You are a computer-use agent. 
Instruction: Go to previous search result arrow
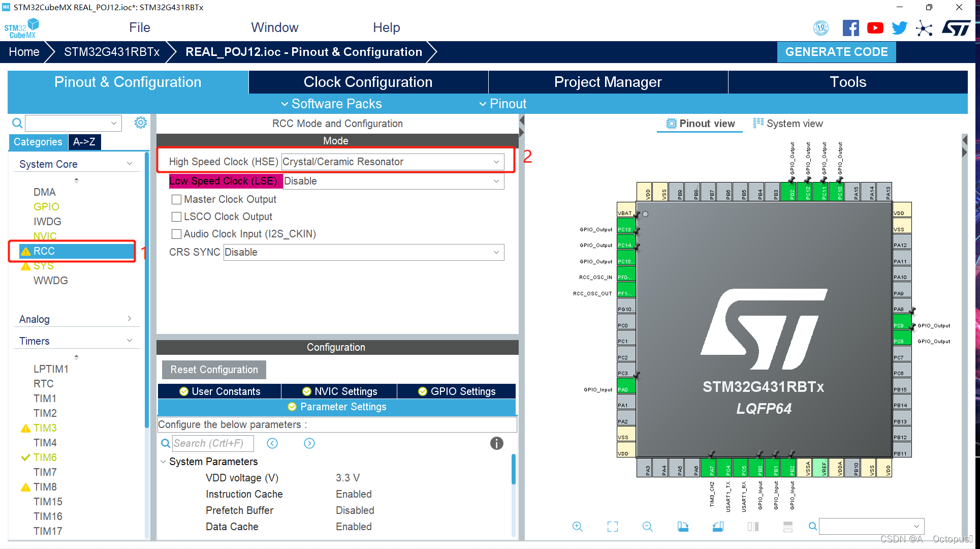point(272,443)
